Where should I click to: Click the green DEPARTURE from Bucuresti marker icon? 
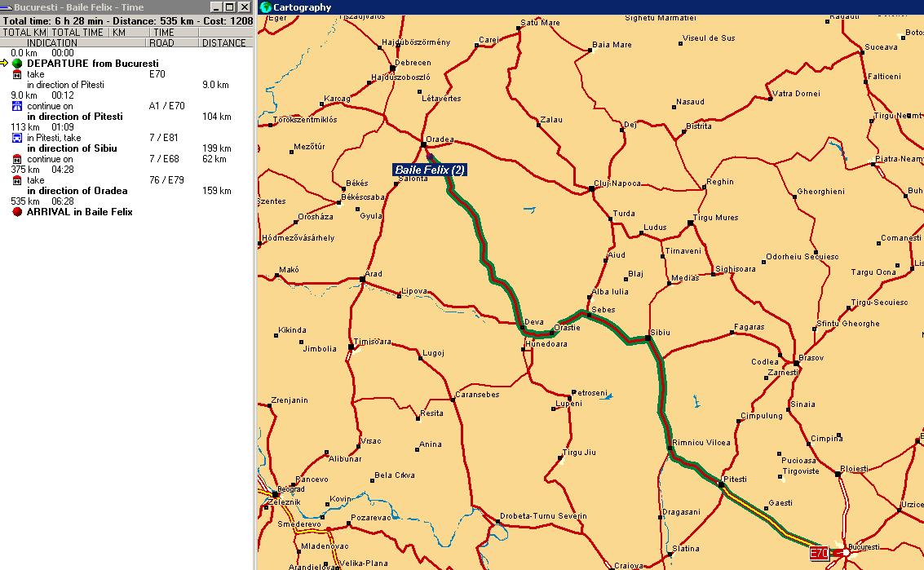click(x=17, y=64)
